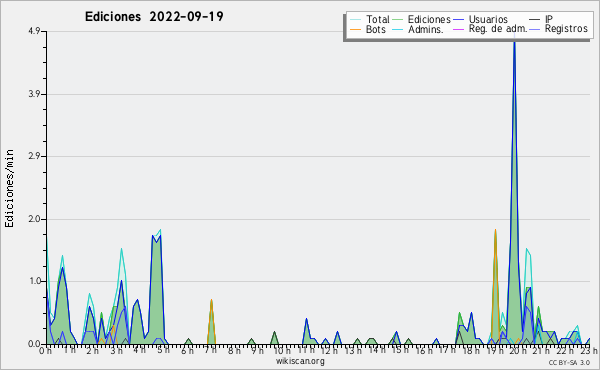Click the orange Bots legend line swatch
600x370 pixels.
coord(355,29)
